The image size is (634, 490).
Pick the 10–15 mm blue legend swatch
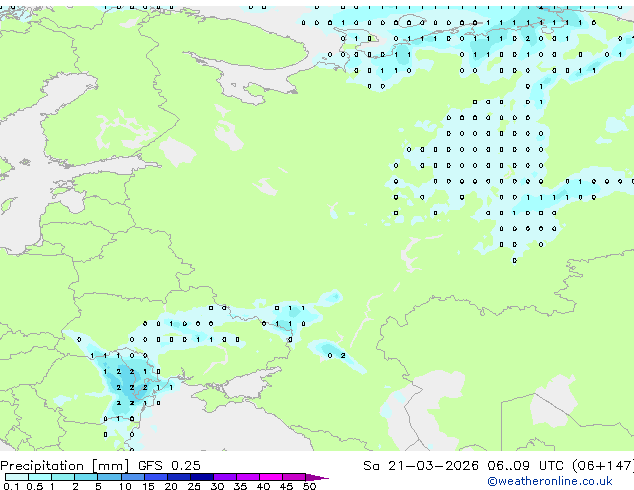click(x=132, y=477)
